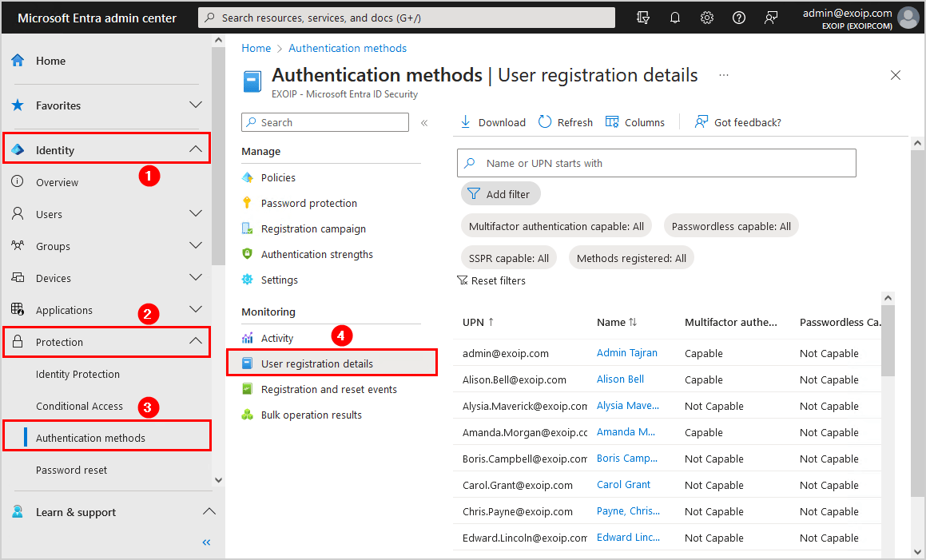
Task: Open the Cloud Shell icon in header
Action: coord(643,18)
